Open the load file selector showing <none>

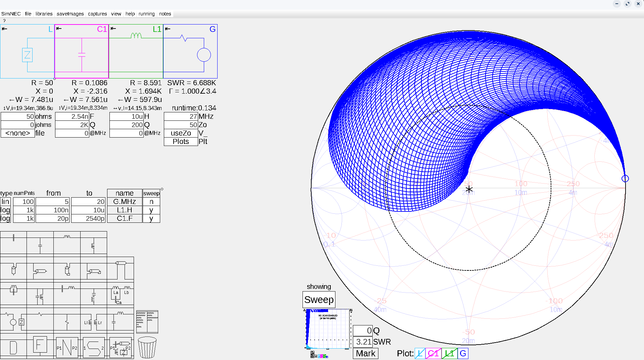[x=18, y=133]
